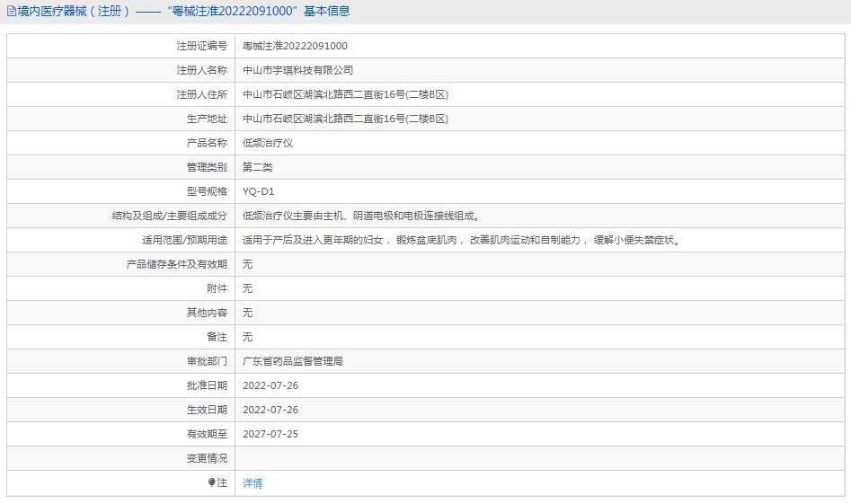The image size is (851, 504).
Task: Select the header text 境内医疗器械（注册）
Action: pyautogui.click(x=74, y=11)
